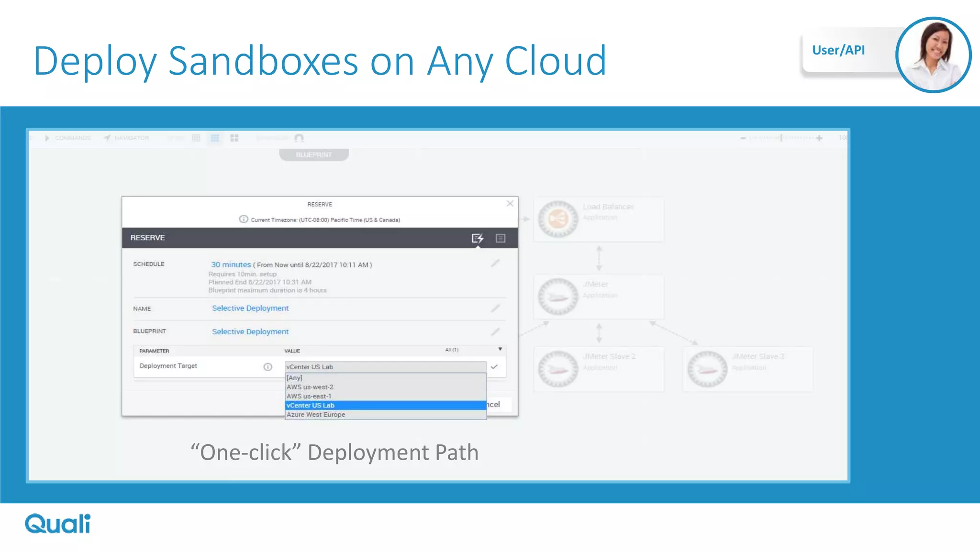Select the [Any] deployment option
Viewport: 980px width, 551px height.
click(x=294, y=378)
